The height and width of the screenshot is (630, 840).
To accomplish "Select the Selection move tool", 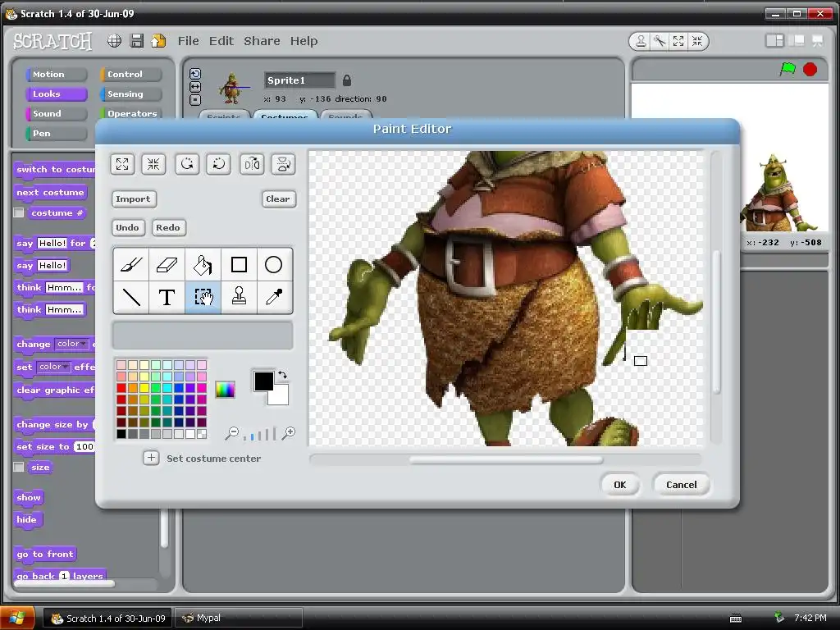I will point(203,297).
